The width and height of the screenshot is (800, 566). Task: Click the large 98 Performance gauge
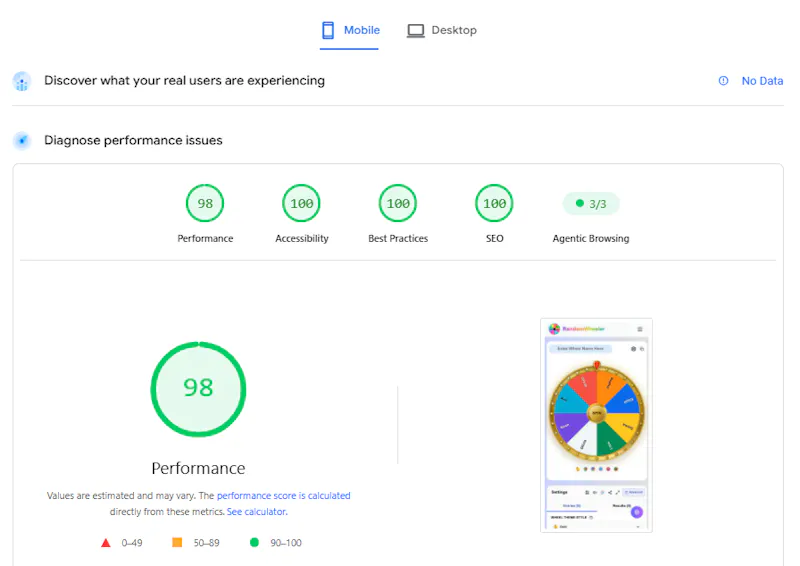tap(198, 389)
